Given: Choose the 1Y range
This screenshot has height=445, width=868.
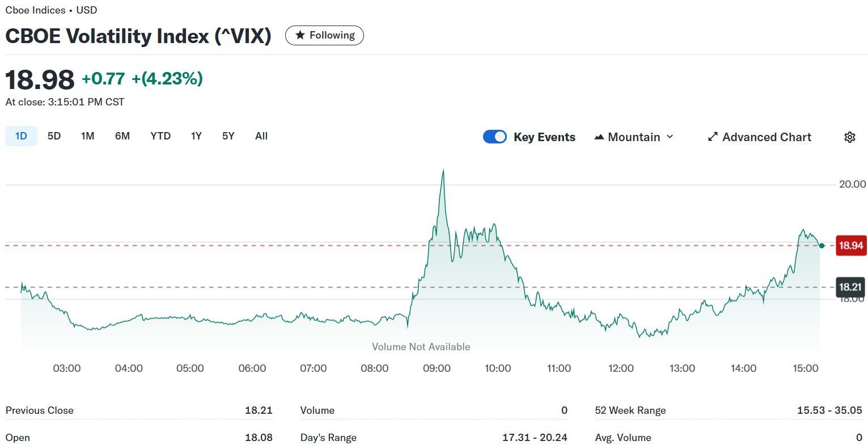Looking at the screenshot, I should (x=196, y=136).
